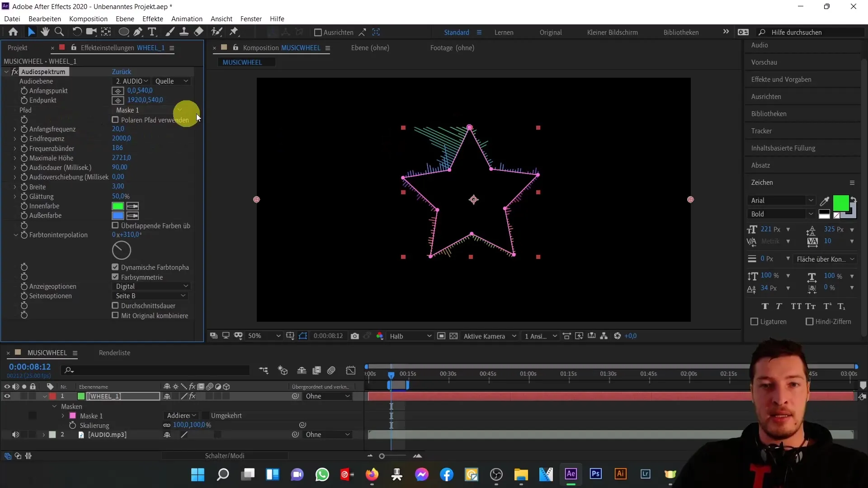Open Anzeigeoptionen Digital dropdown
868x488 pixels.
[x=151, y=286]
